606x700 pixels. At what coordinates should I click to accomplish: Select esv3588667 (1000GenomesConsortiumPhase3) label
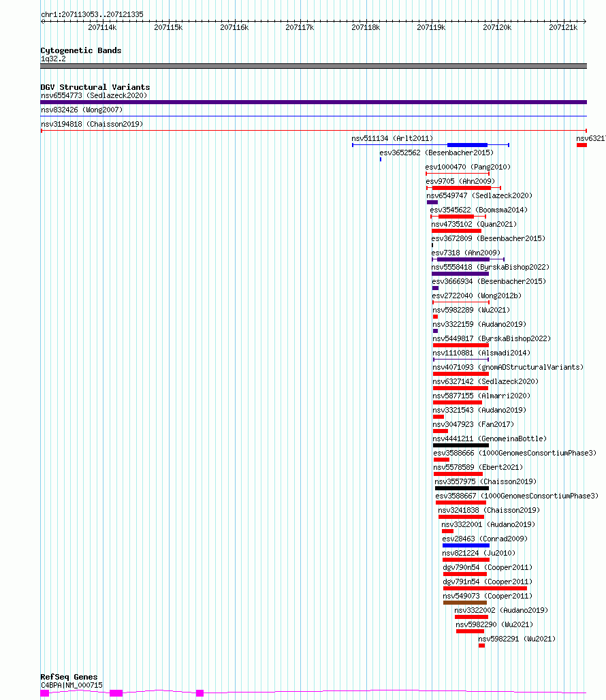(517, 496)
